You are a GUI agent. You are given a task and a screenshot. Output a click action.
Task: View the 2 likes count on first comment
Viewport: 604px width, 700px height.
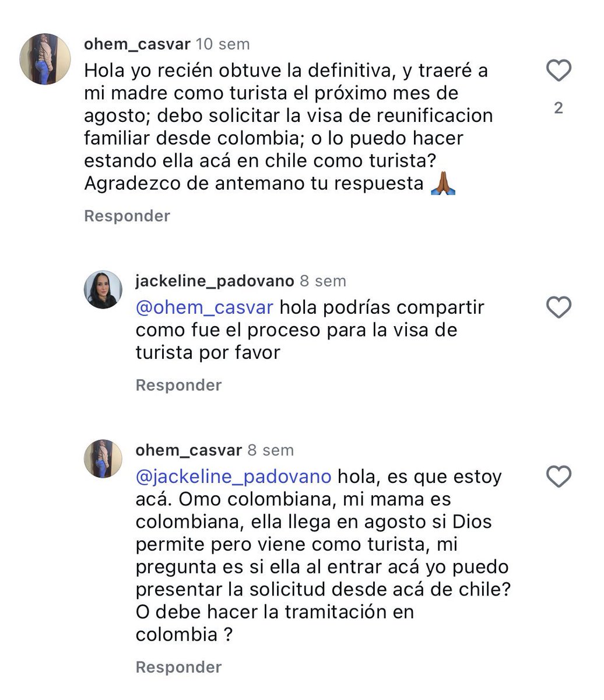click(x=559, y=108)
